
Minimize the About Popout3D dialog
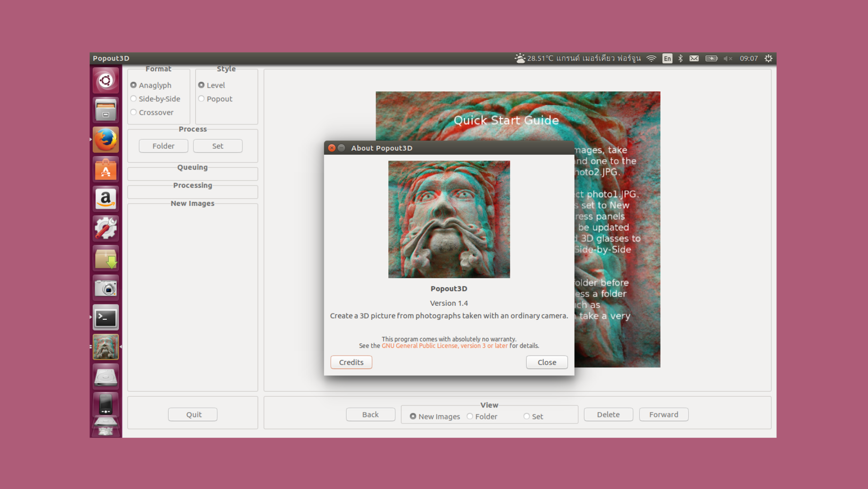point(342,148)
